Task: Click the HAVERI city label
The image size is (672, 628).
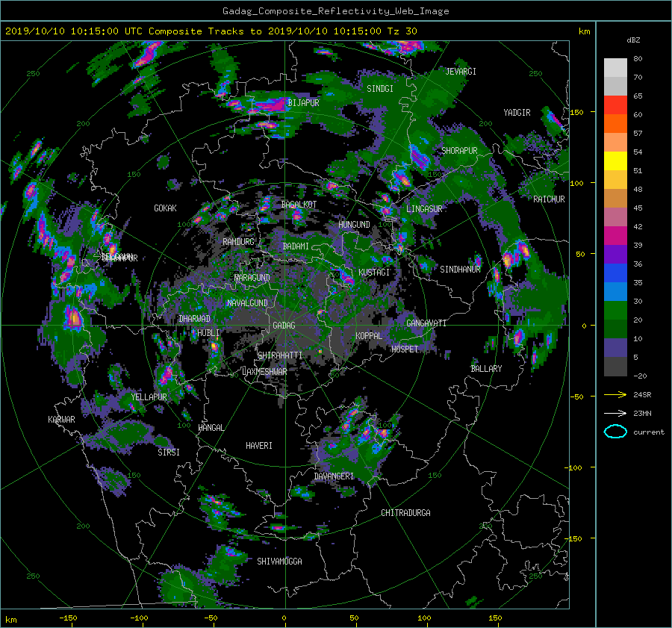Action: [x=259, y=446]
